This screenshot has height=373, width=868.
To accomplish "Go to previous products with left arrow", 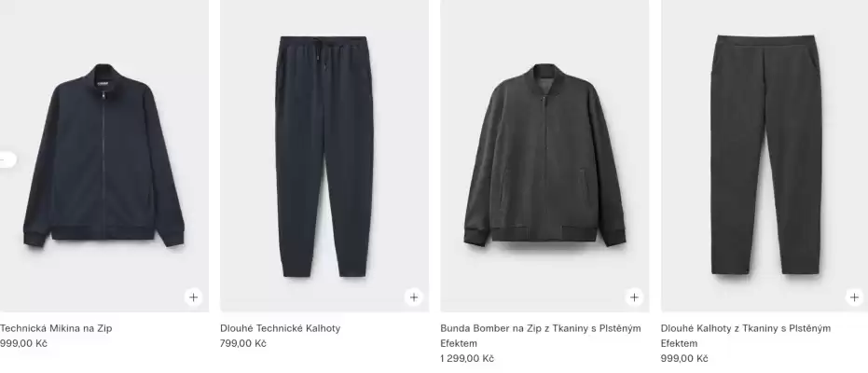I will 6,159.
